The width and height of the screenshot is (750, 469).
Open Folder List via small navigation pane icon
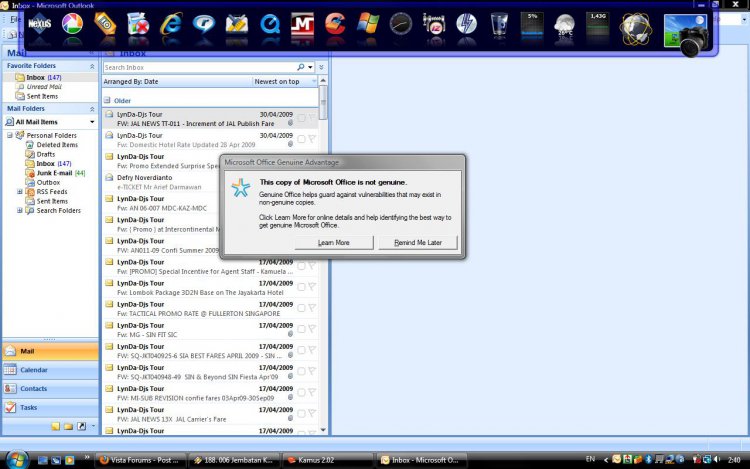68,426
